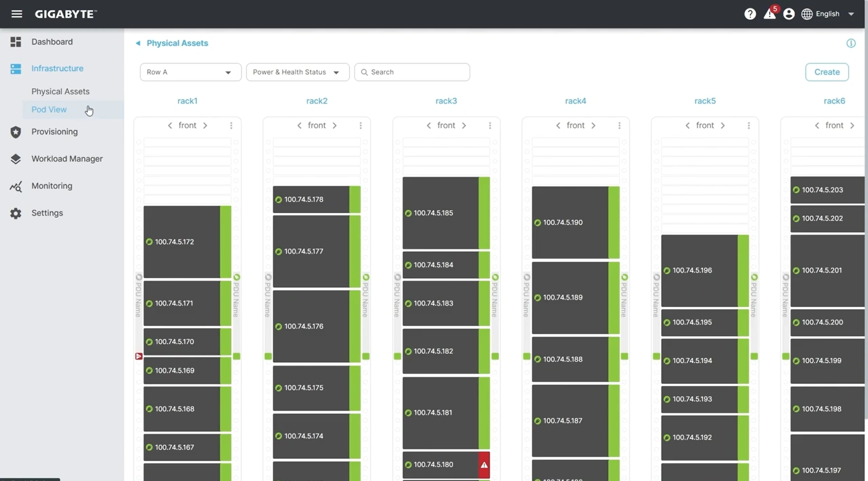Open rack3 three-dot options menu
This screenshot has width=868, height=481.
coord(490,126)
